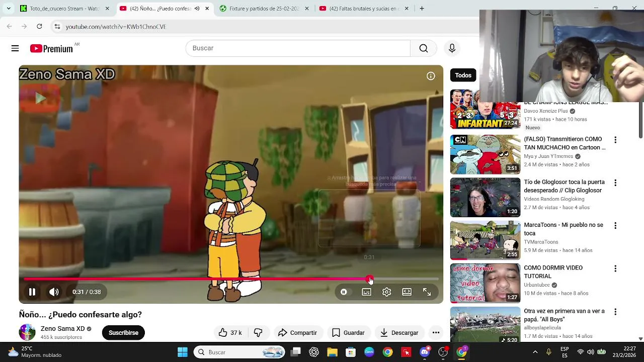The width and height of the screenshot is (644, 362).
Task: Open options for Transmitieron COMO TAN MUCHACHO video
Action: coord(615,140)
